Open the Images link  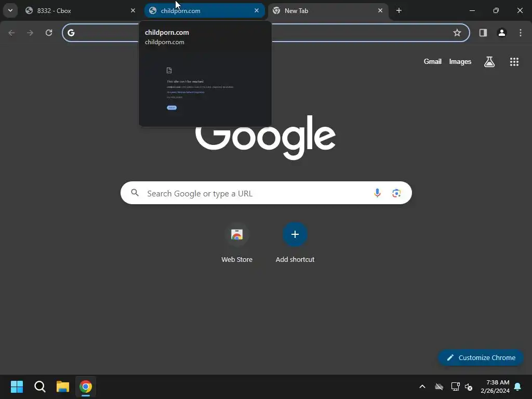point(460,61)
